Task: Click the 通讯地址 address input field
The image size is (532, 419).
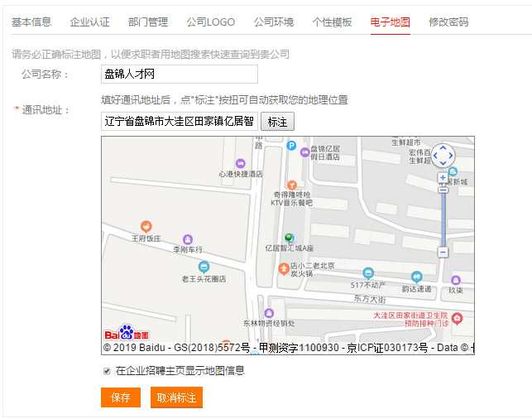Action: point(179,121)
